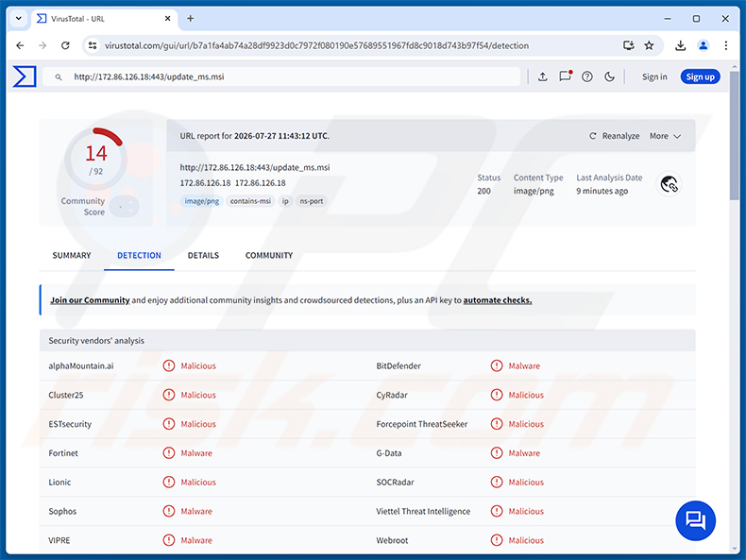Click the install app icon in address bar
Viewport: 746px width, 560px height.
(629, 45)
